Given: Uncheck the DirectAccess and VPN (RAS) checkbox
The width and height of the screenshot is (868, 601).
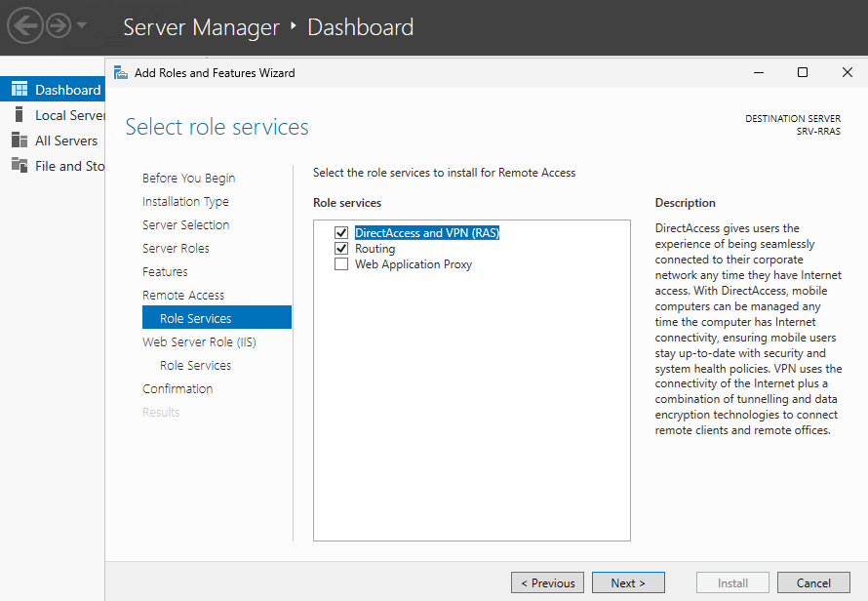Looking at the screenshot, I should click(341, 233).
